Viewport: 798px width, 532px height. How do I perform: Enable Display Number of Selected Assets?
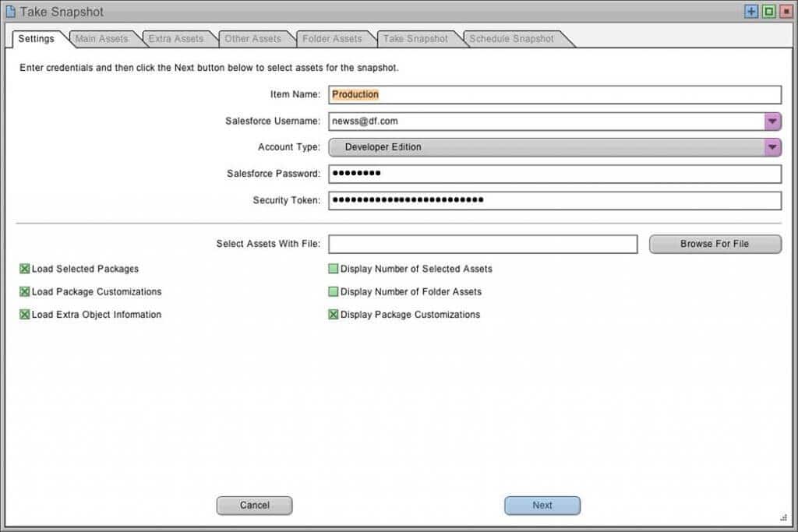[x=334, y=269]
